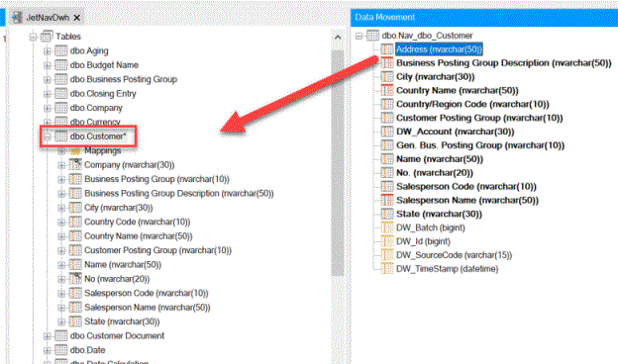Collapse the dbo.Customer table node
This screenshot has height=364, width=618.
[x=48, y=136]
